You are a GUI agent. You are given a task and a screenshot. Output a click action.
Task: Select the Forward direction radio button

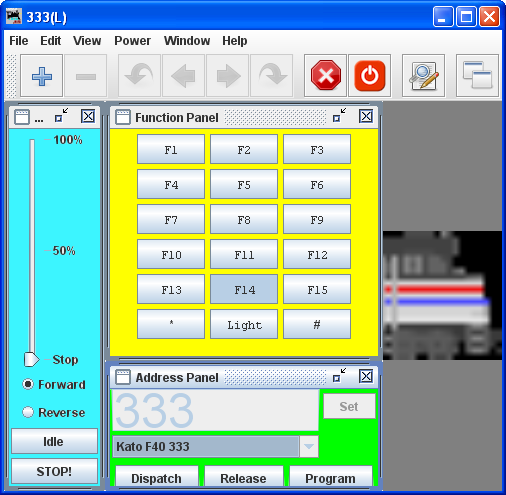click(x=28, y=384)
